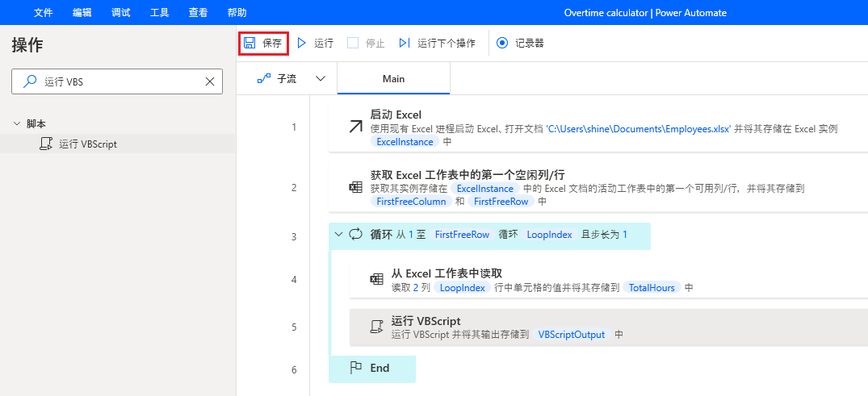868x396 pixels.
Task: Click the FirstFreeColumn variable chip
Action: (x=411, y=202)
